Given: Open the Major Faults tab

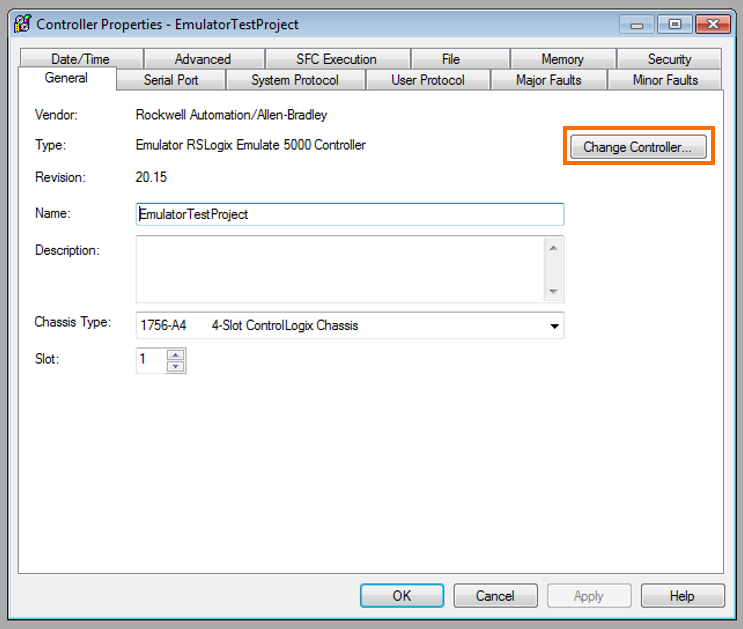Looking at the screenshot, I should pos(549,80).
